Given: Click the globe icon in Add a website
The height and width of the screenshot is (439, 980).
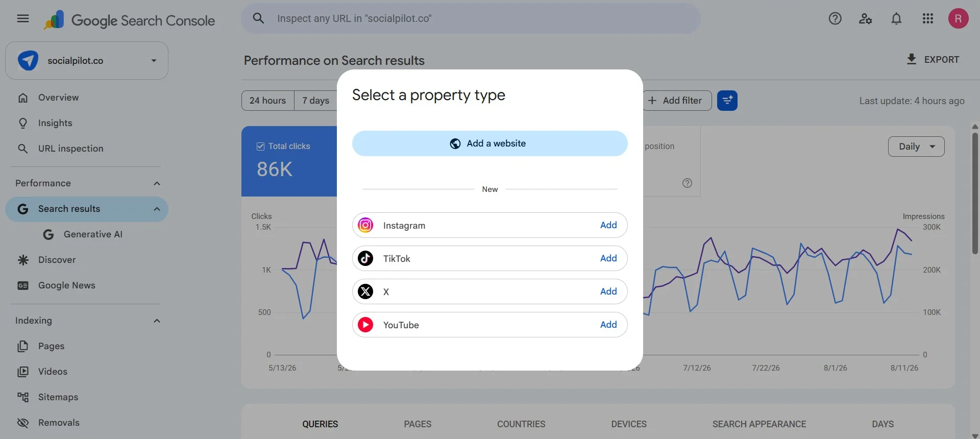Looking at the screenshot, I should [455, 143].
